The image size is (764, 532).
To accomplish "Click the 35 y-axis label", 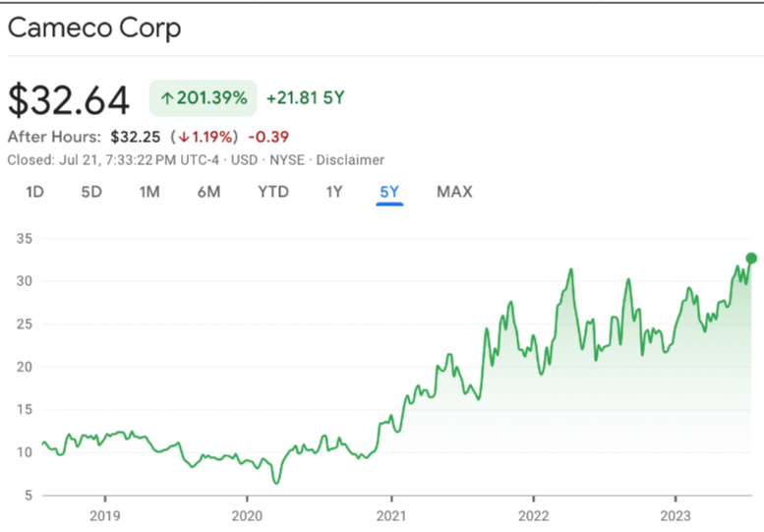I will coord(25,239).
